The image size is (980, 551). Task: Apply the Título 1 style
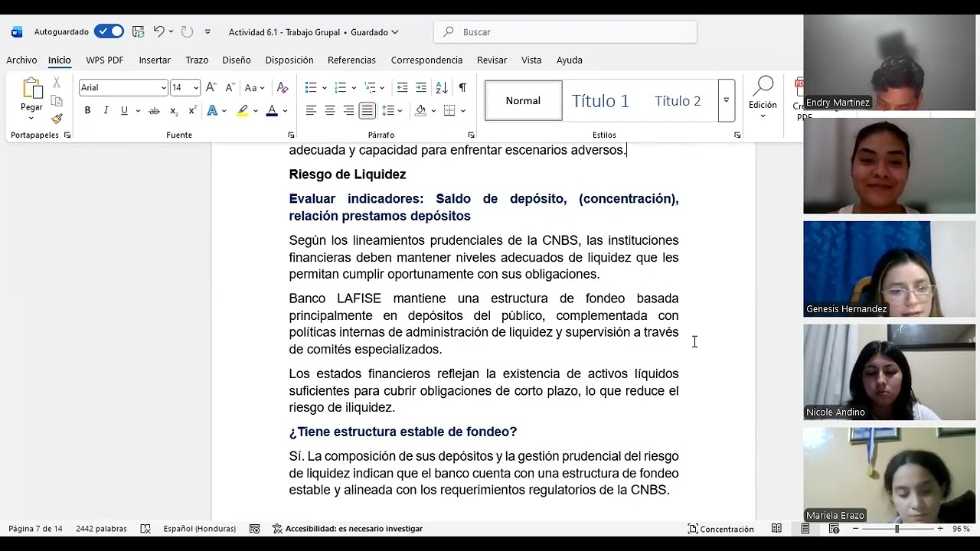(600, 100)
